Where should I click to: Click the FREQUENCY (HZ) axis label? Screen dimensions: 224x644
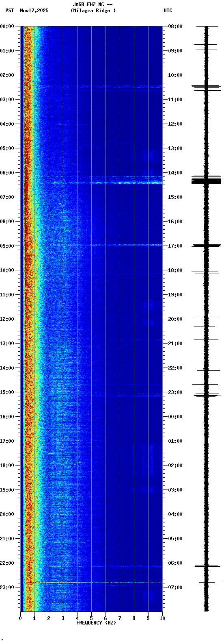pos(96,623)
